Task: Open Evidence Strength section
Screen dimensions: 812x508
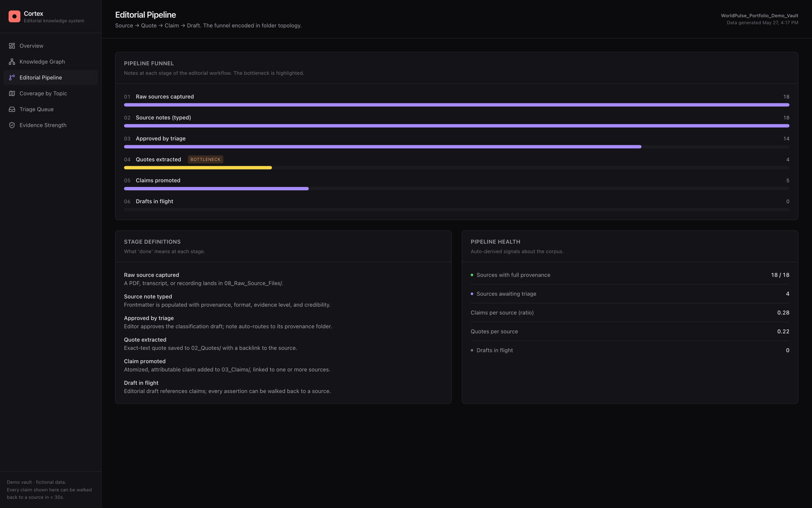Action: (x=50, y=125)
